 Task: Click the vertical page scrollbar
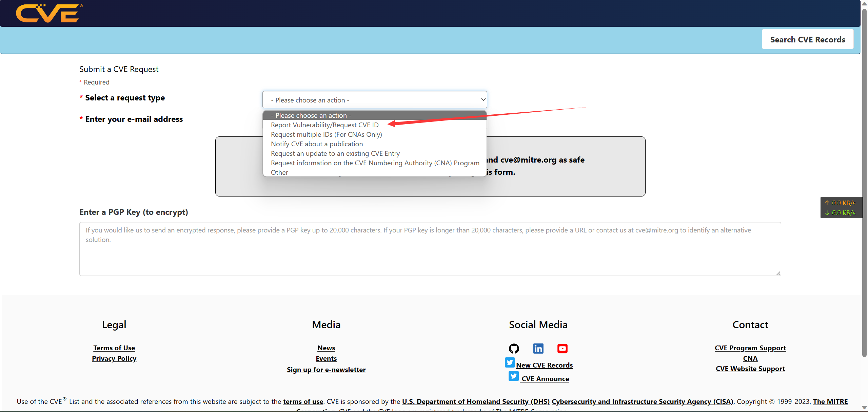click(x=864, y=183)
